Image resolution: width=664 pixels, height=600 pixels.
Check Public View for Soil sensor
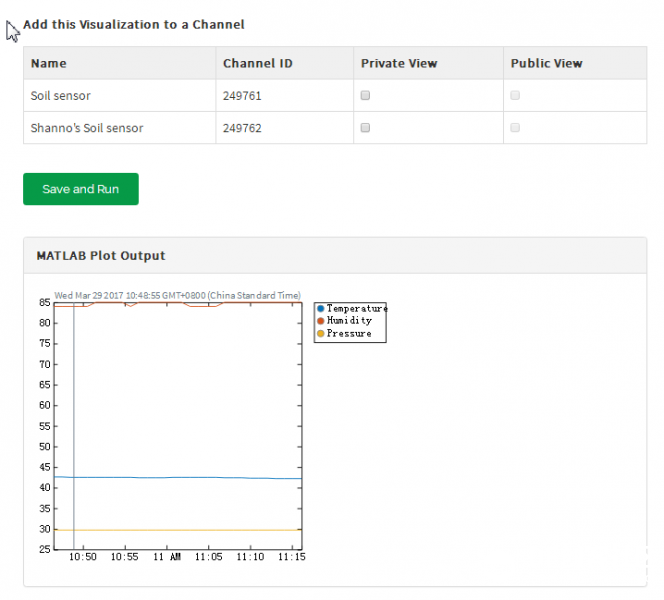(515, 95)
